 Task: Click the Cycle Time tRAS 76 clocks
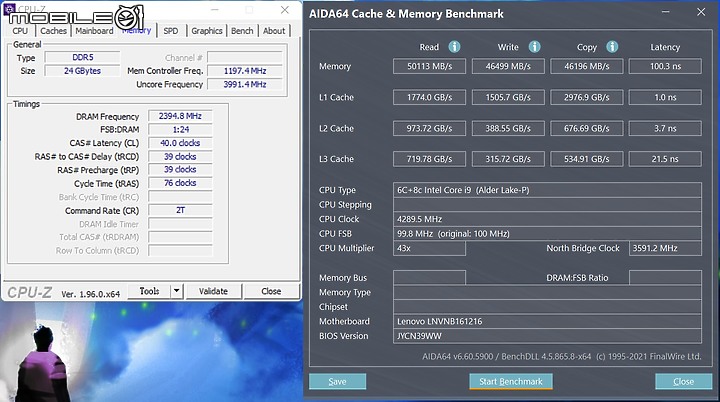tap(180, 183)
